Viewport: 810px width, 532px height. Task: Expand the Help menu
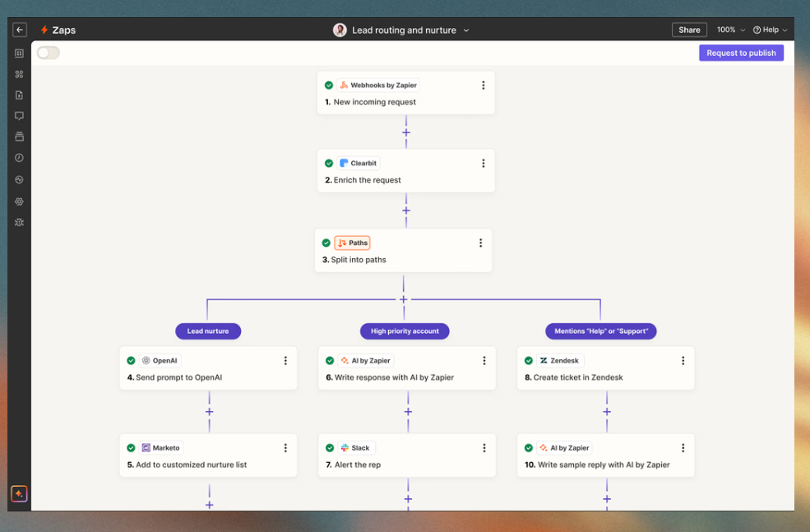point(770,30)
